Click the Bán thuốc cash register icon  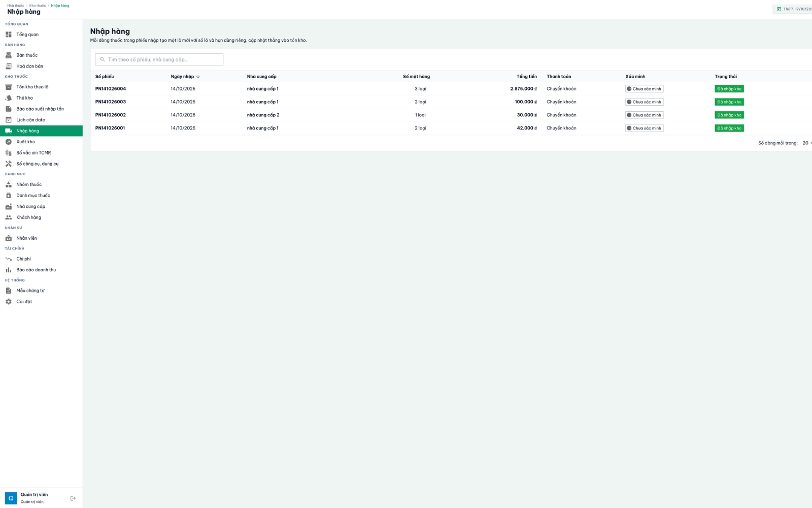(9, 55)
